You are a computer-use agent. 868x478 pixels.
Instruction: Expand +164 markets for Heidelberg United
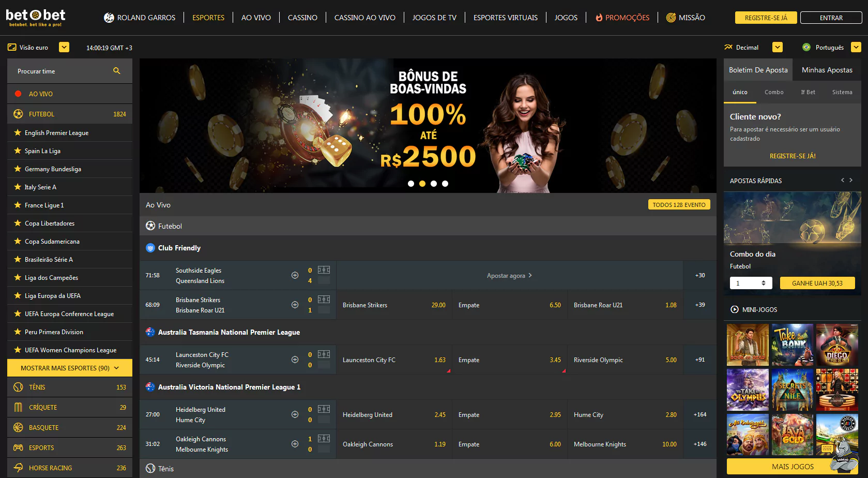(700, 414)
